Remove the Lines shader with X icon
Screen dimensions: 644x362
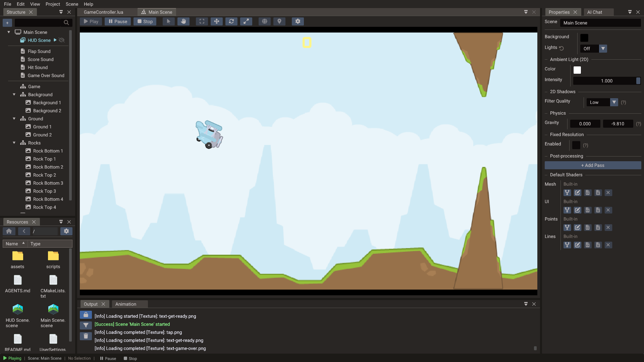click(608, 245)
